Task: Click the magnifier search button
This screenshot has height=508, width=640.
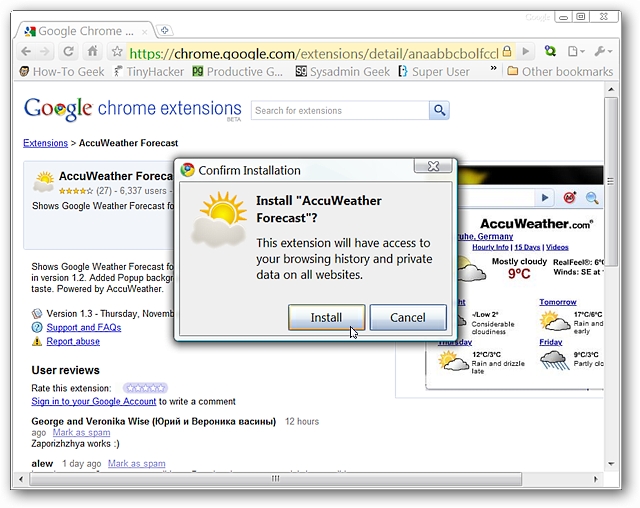Action: coord(439,110)
